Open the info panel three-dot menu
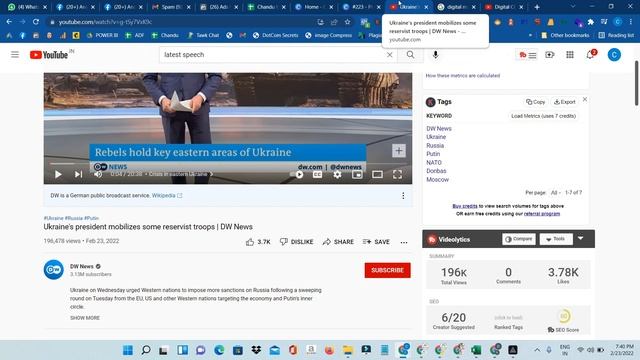 pos(403,196)
